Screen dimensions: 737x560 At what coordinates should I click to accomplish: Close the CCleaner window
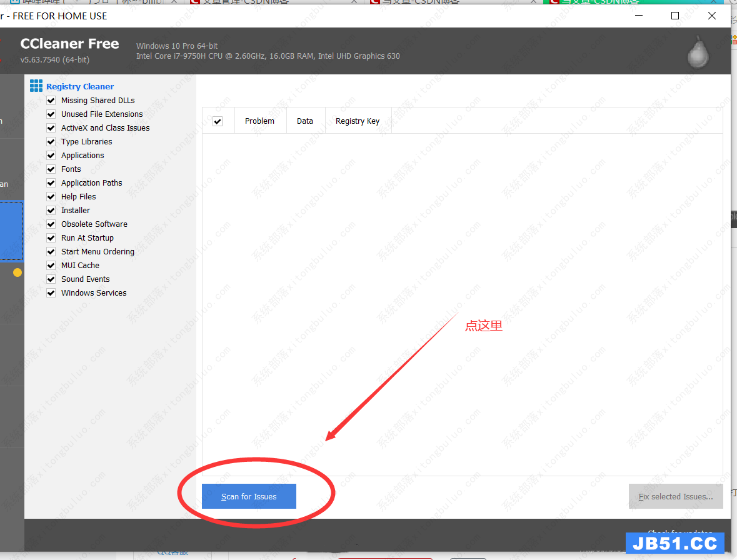(x=712, y=16)
